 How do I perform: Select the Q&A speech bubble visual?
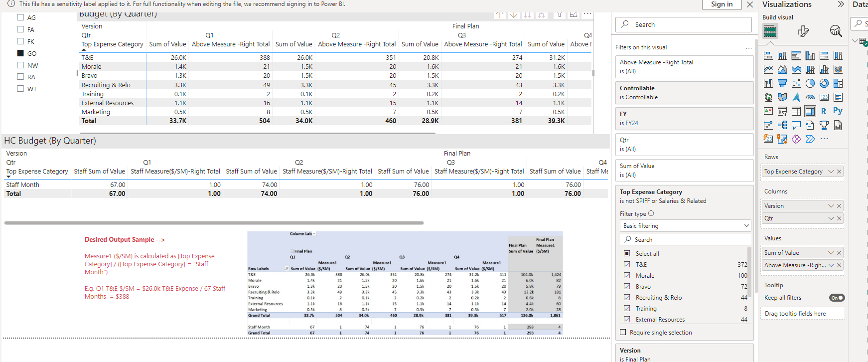(796, 125)
